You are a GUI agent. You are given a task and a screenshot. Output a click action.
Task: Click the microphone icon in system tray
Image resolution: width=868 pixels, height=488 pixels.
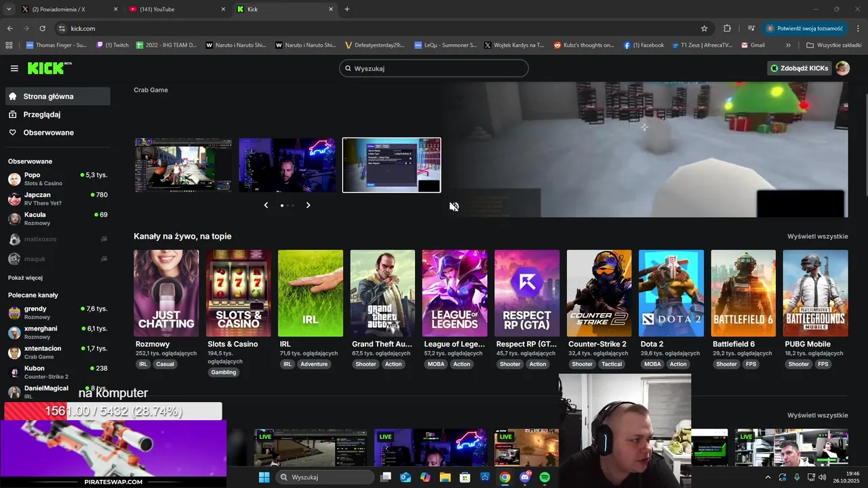pos(797,477)
